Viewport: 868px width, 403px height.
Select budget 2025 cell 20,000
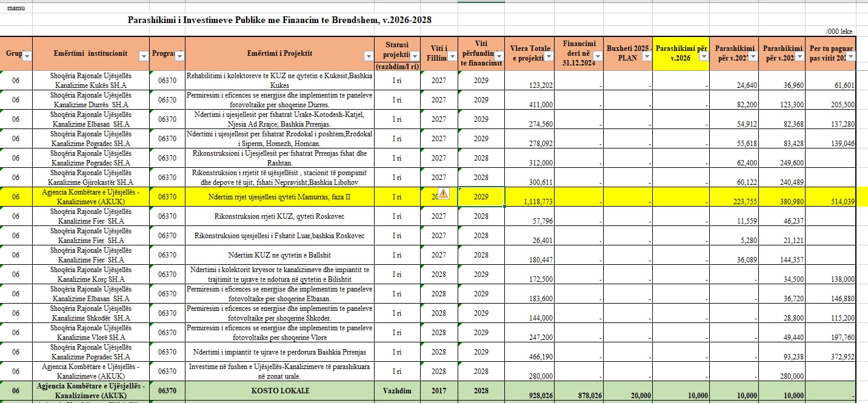point(628,390)
